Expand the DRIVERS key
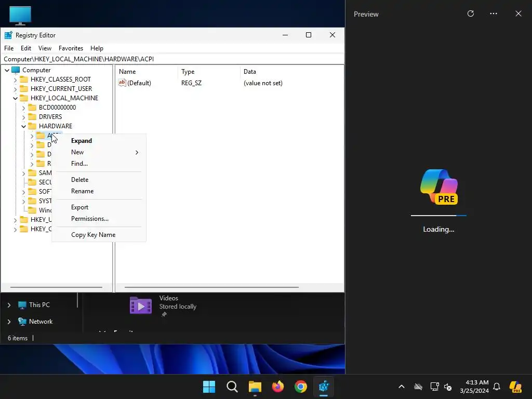This screenshot has height=399, width=532. 23,117
